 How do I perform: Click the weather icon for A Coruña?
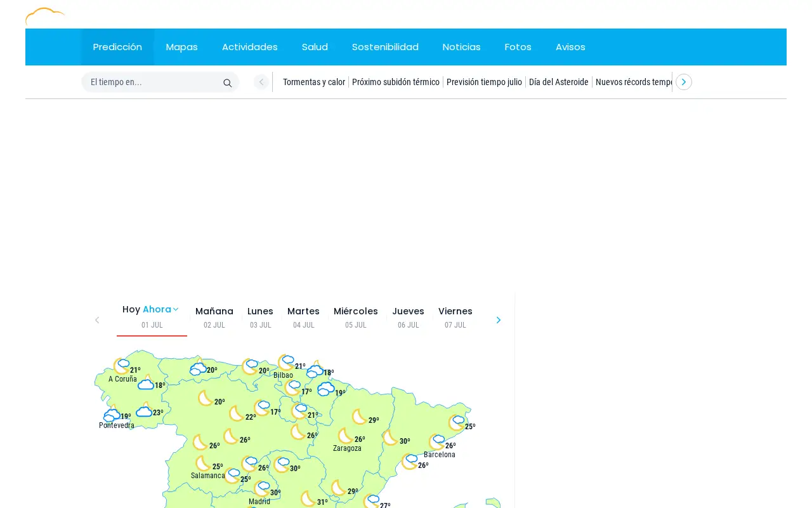[x=121, y=366]
